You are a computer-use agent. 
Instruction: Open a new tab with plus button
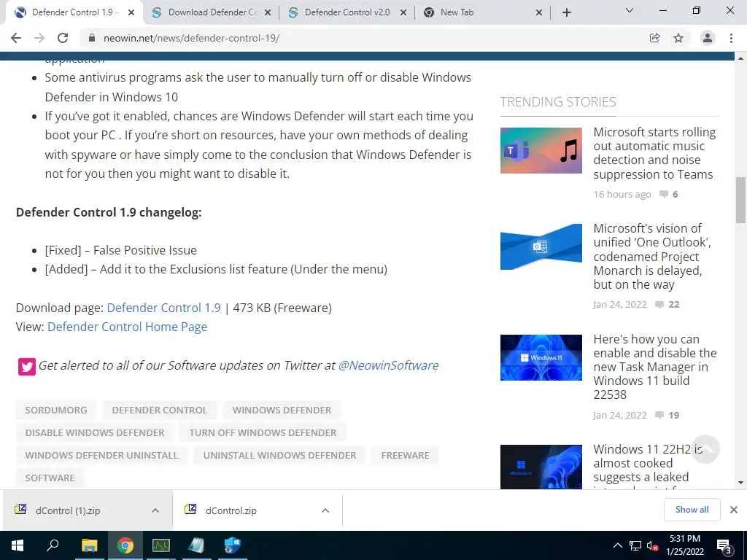click(x=566, y=12)
